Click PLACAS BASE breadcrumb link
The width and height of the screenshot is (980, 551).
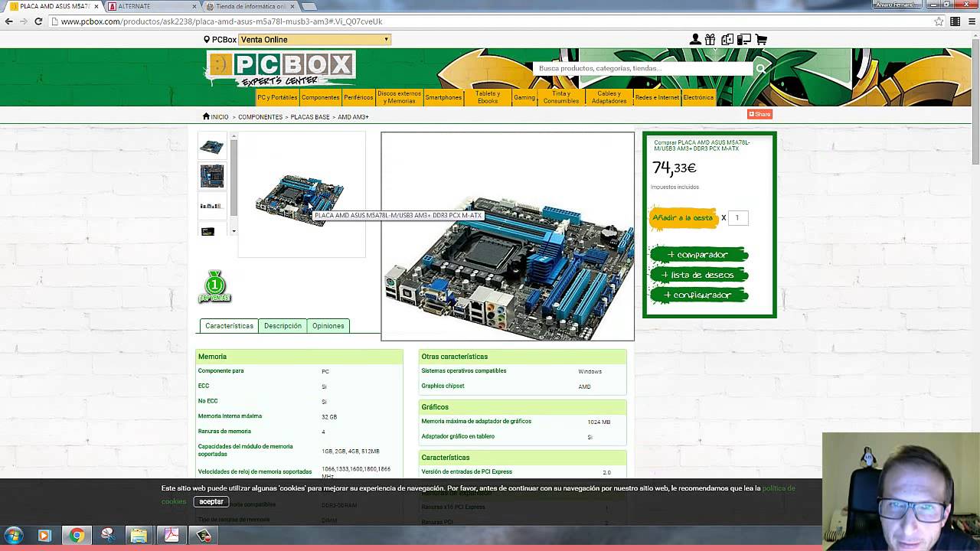(x=310, y=117)
